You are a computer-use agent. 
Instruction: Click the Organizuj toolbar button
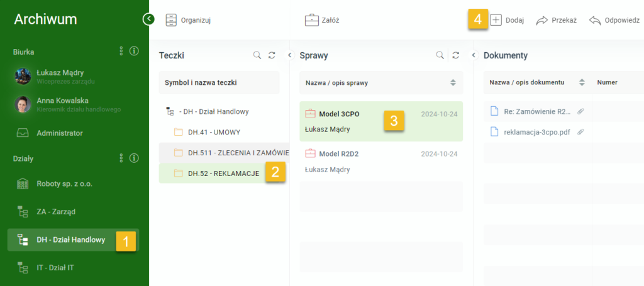coord(188,20)
